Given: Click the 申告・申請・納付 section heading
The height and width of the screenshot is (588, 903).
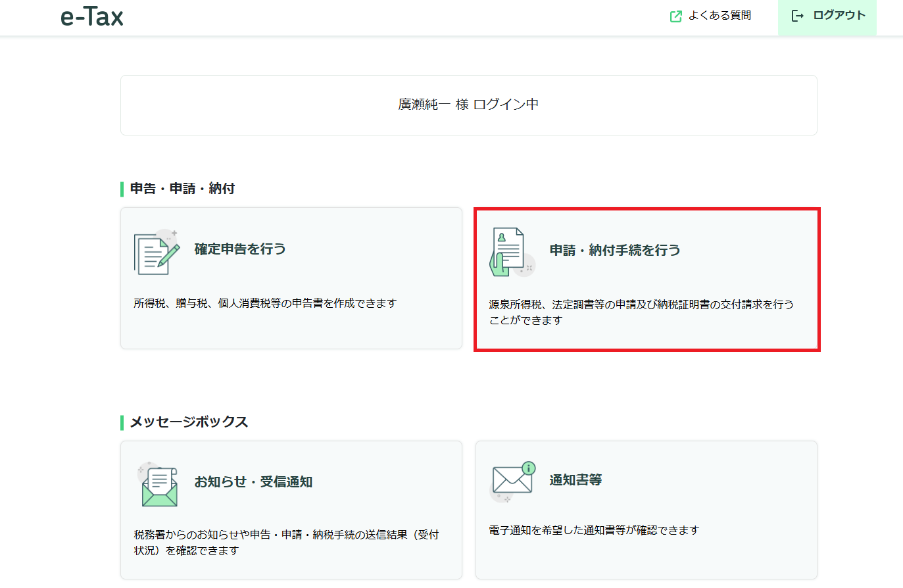Looking at the screenshot, I should point(182,189).
